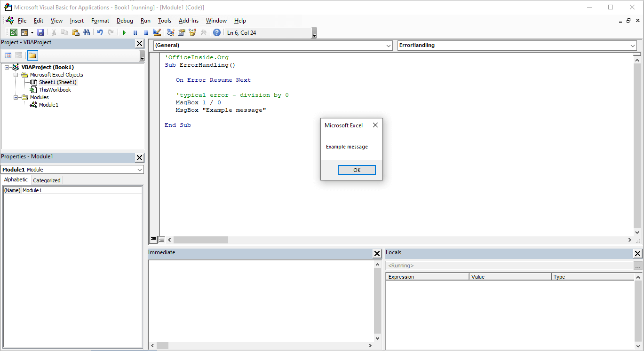Toggle Design Mode from the toolbar

[x=157, y=32]
